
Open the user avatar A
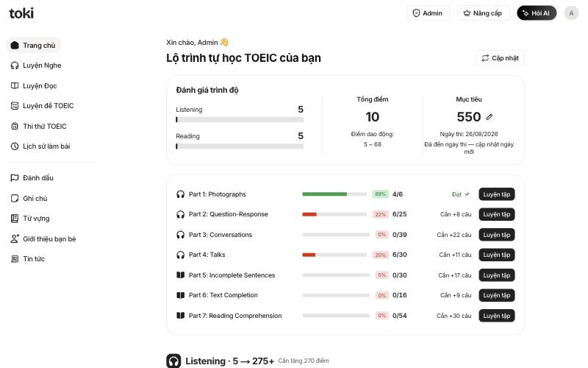[571, 13]
